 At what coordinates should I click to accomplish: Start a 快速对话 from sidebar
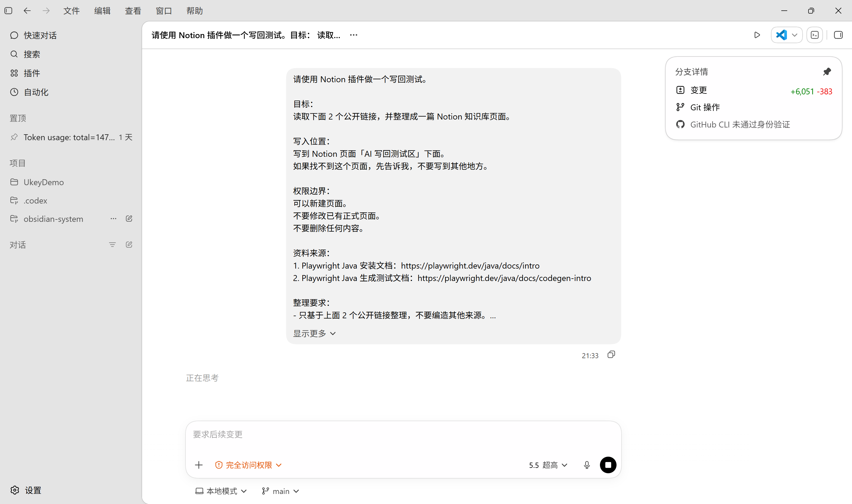click(x=71, y=35)
